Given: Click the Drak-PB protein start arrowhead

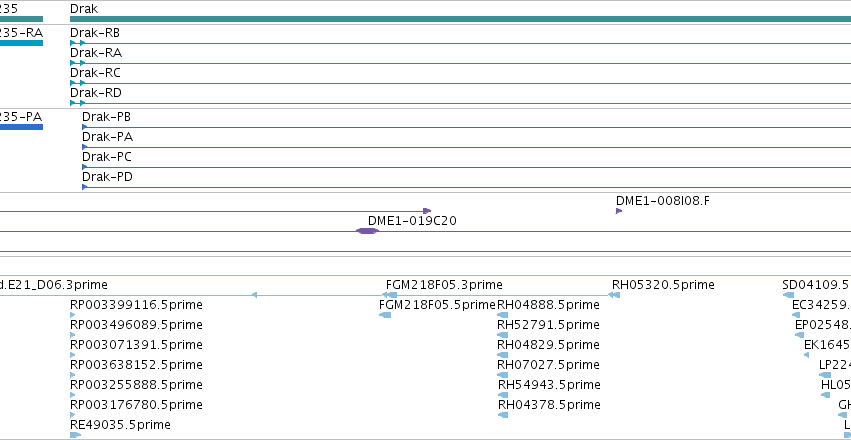Looking at the screenshot, I should coord(85,127).
